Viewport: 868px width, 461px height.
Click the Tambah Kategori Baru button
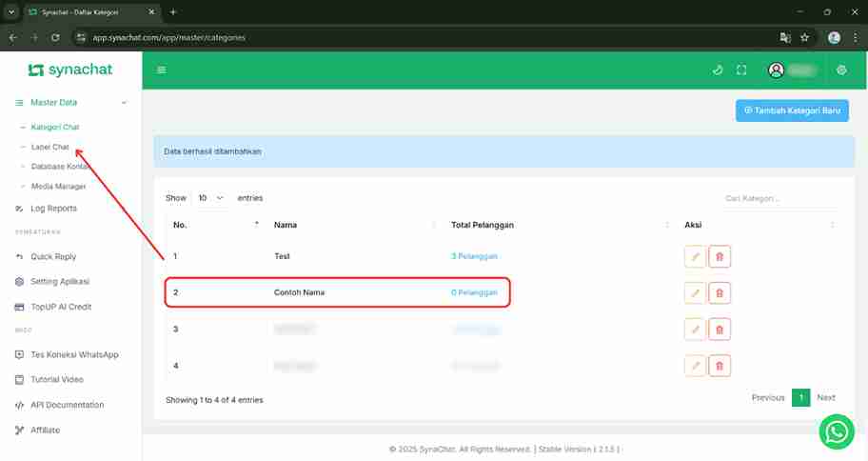pyautogui.click(x=792, y=110)
